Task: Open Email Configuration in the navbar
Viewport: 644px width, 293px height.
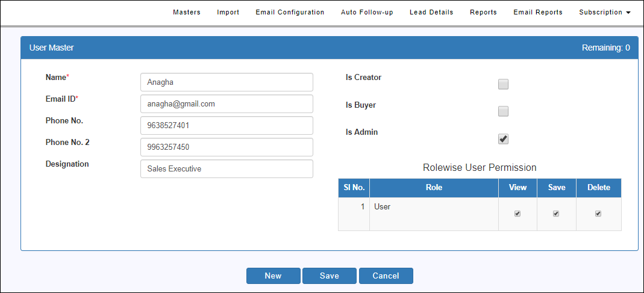Action: coord(290,12)
